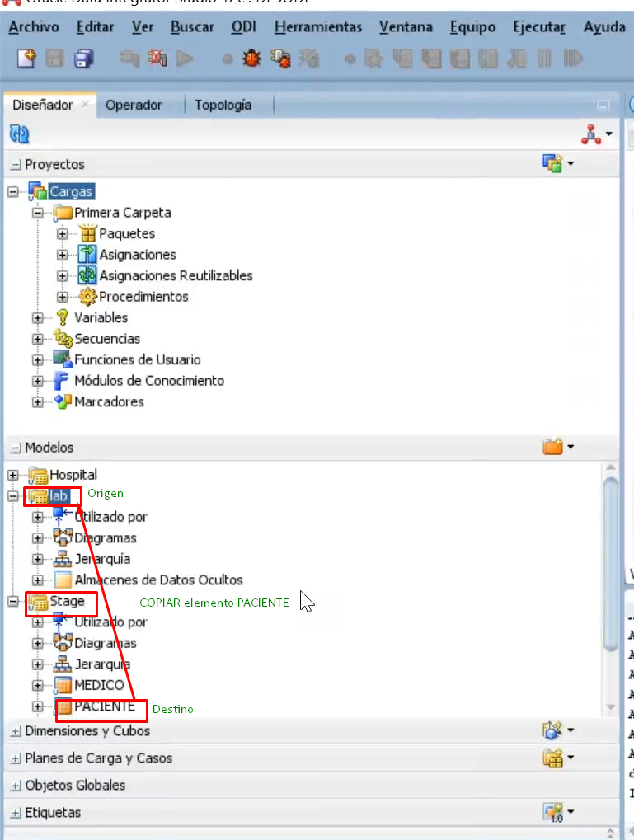634x840 pixels.
Task: Click the Paquetes package icon
Action: point(87,233)
